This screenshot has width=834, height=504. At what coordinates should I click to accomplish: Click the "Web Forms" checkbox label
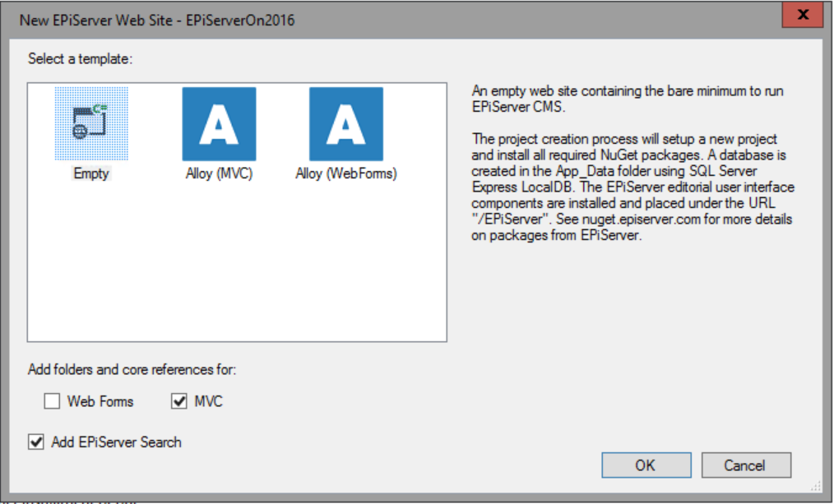coord(100,402)
